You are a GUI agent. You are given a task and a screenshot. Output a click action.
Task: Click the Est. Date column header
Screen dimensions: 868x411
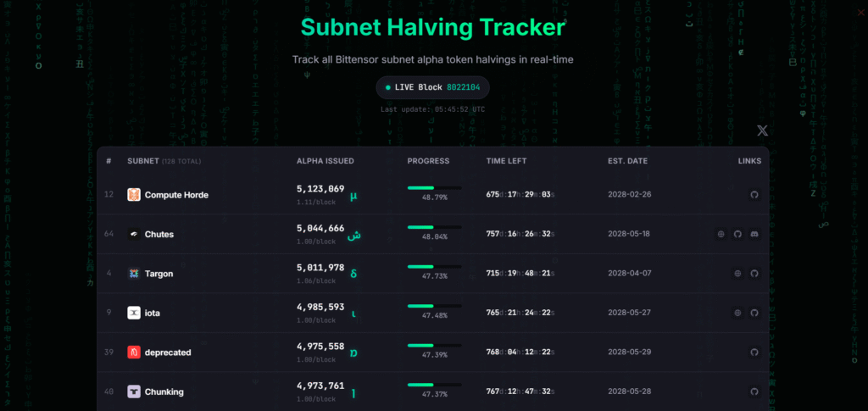pyautogui.click(x=628, y=161)
